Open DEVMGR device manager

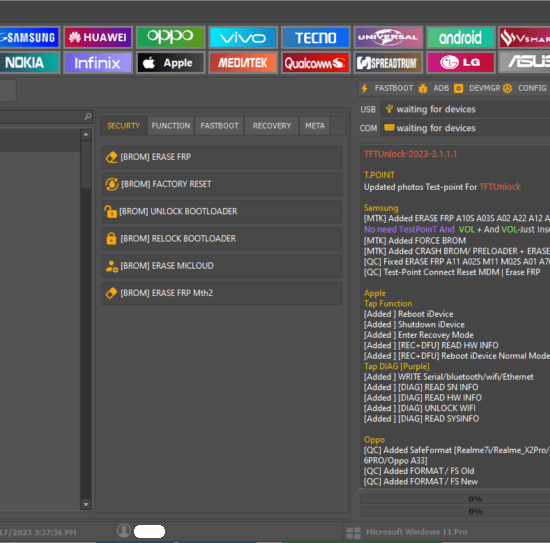coord(477,88)
